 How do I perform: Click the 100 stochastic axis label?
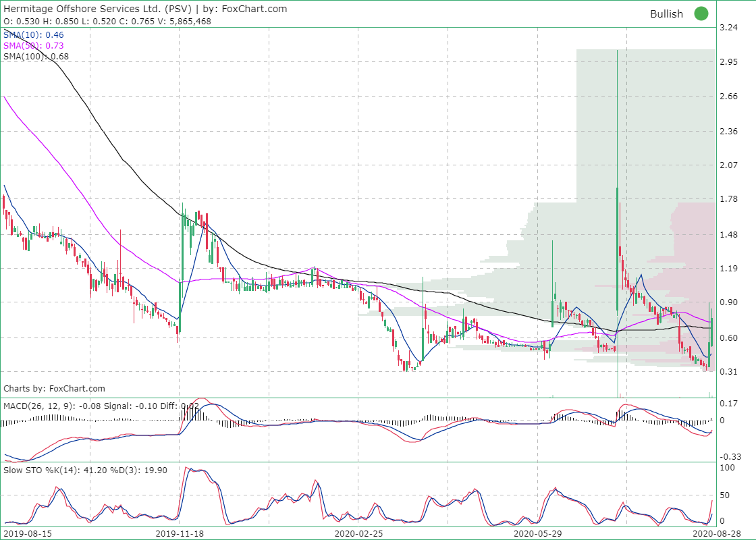728,467
